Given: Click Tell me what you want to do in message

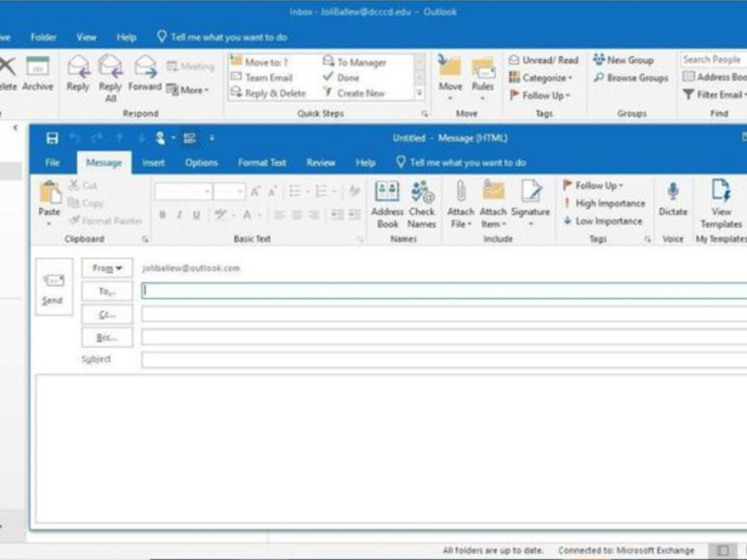Looking at the screenshot, I should click(x=461, y=162).
